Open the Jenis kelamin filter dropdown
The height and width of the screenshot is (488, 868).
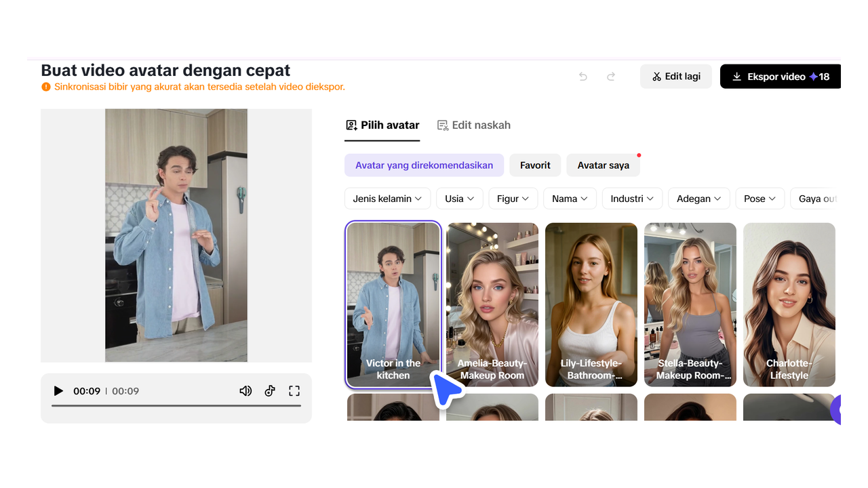pos(387,198)
